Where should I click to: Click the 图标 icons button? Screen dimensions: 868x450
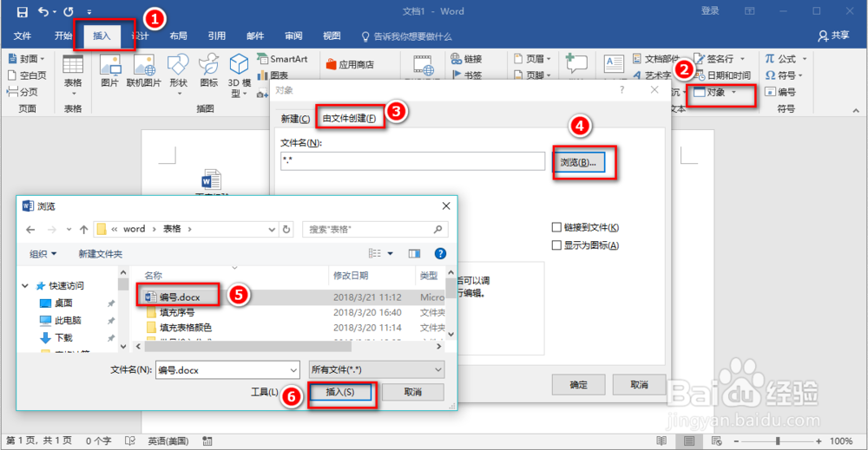pos(208,71)
